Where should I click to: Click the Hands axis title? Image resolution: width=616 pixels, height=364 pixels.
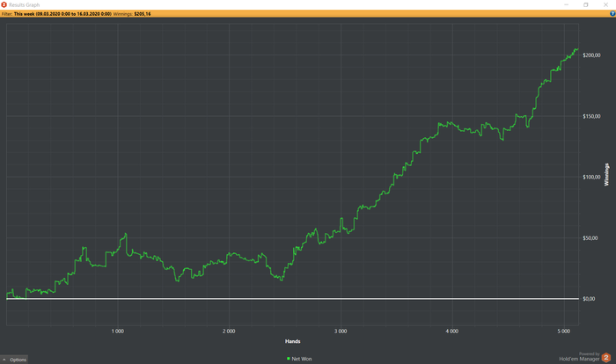tap(293, 341)
